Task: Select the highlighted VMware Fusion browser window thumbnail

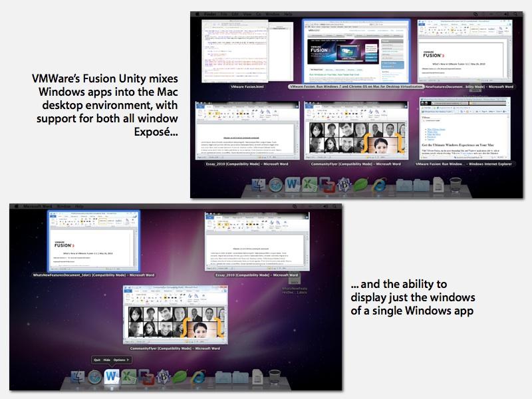Action: (356, 51)
